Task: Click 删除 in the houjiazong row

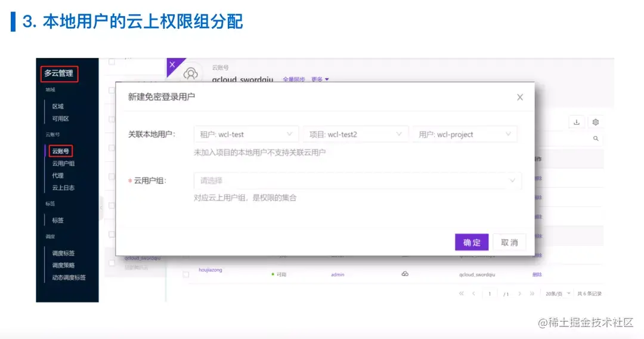Action: click(537, 275)
